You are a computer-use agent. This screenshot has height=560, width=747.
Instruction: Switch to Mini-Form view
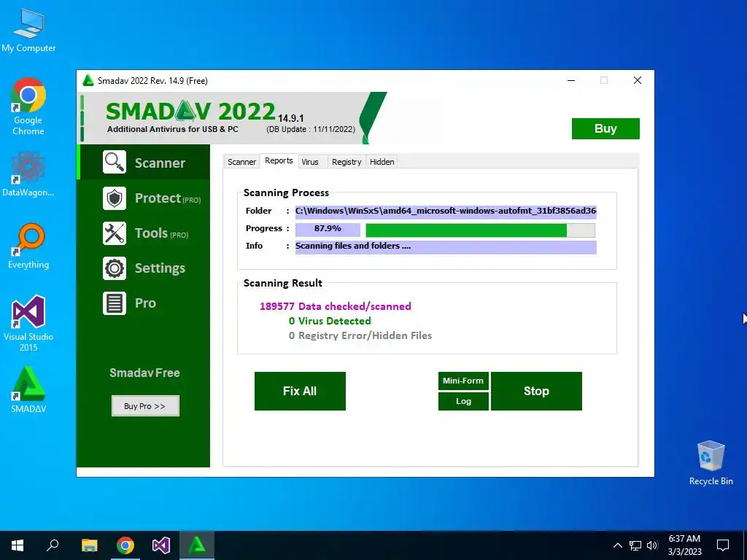tap(463, 381)
